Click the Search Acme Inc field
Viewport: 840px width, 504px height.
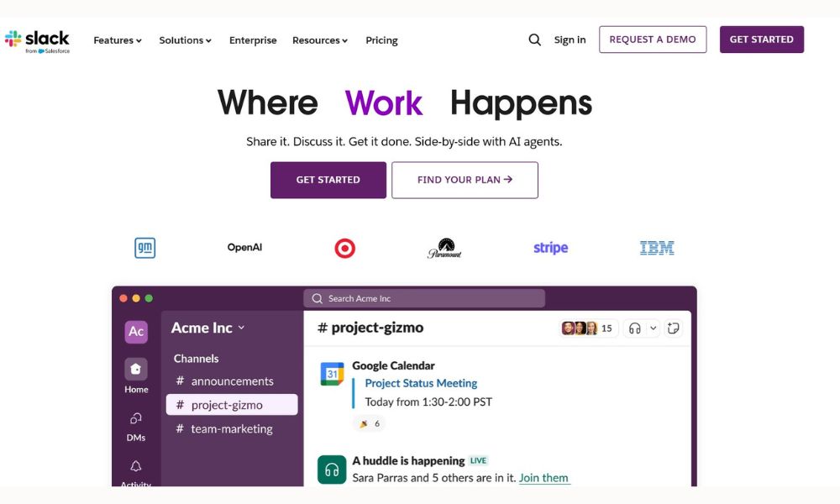point(424,298)
